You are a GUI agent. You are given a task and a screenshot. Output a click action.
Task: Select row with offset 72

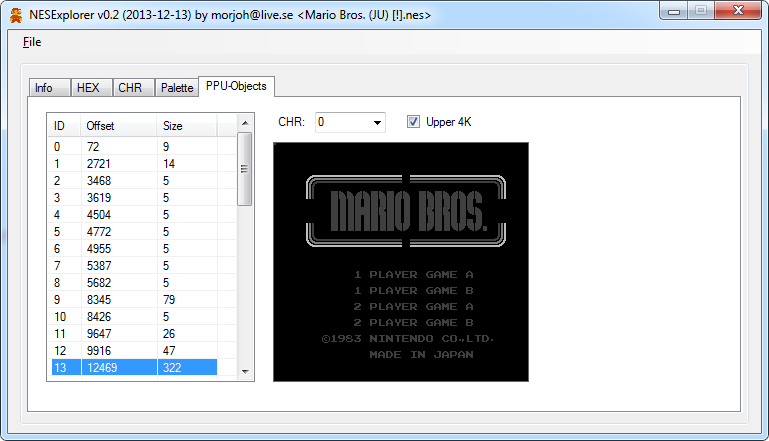pyautogui.click(x=134, y=147)
